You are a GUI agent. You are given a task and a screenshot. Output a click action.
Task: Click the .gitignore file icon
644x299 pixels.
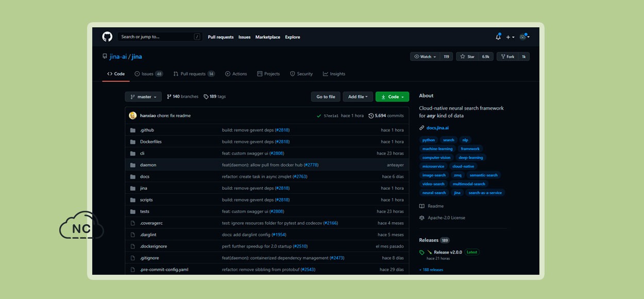pyautogui.click(x=133, y=258)
